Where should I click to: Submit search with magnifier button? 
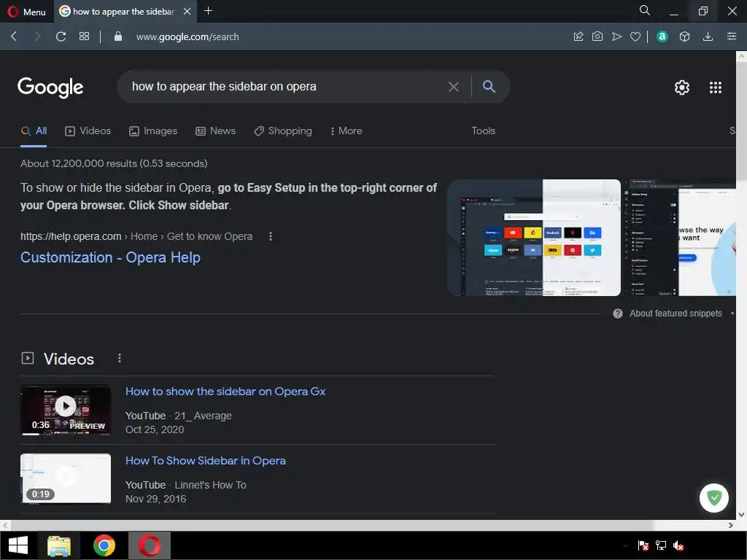(489, 87)
